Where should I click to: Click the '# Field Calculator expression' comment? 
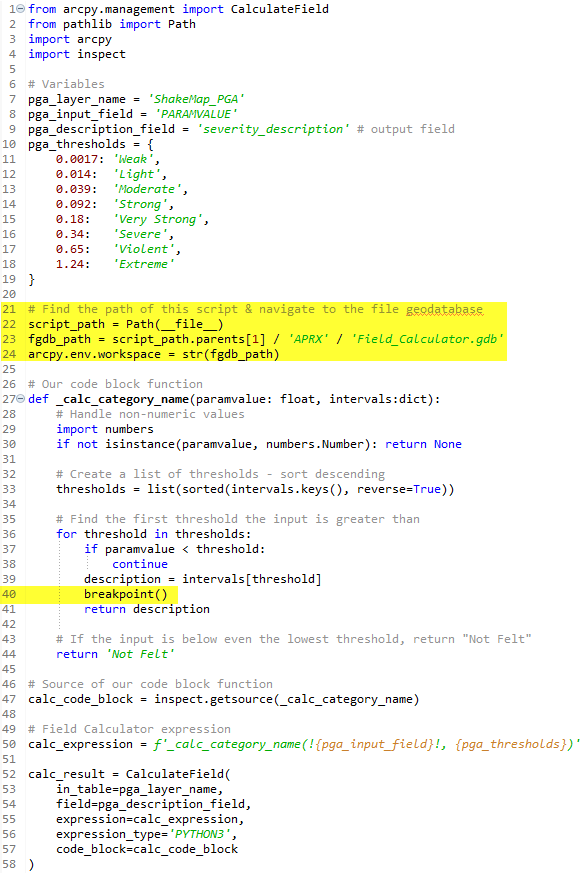[x=129, y=729]
